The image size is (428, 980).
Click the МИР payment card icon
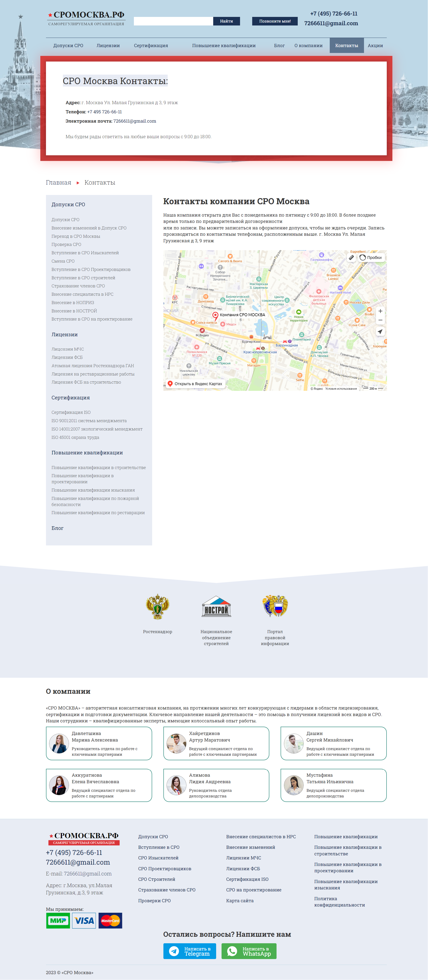[58, 921]
